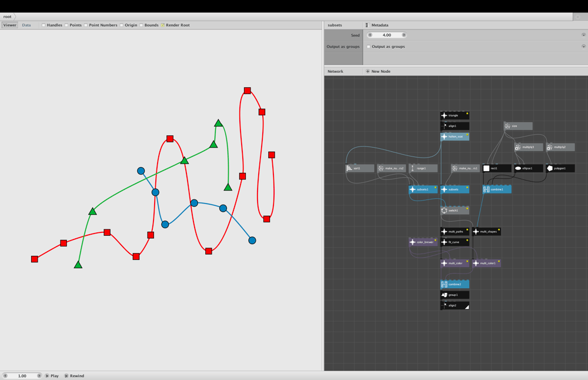Enable the Point Numbers checkbox

pos(86,25)
